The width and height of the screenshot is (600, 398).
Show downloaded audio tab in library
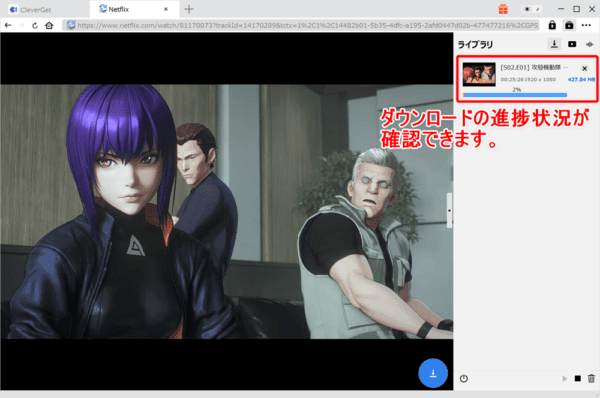pos(590,44)
